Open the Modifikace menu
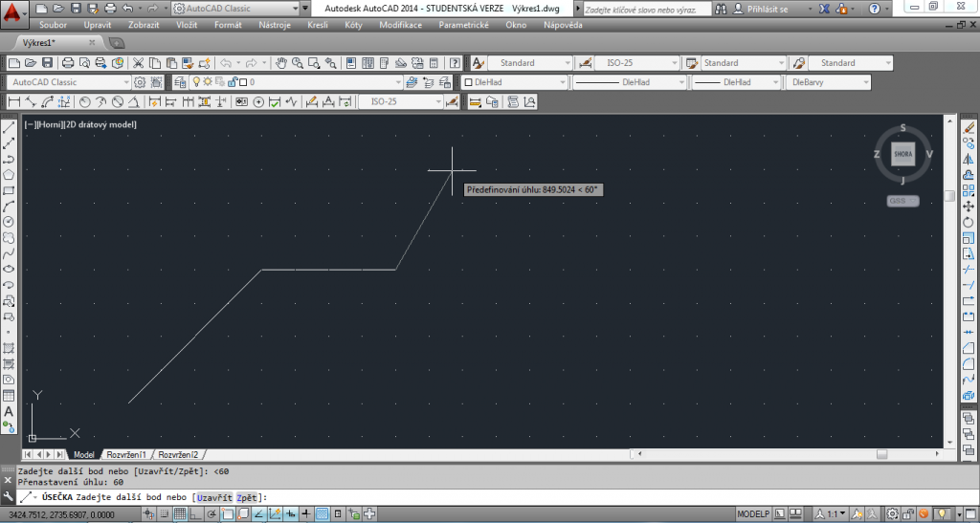 [x=401, y=25]
